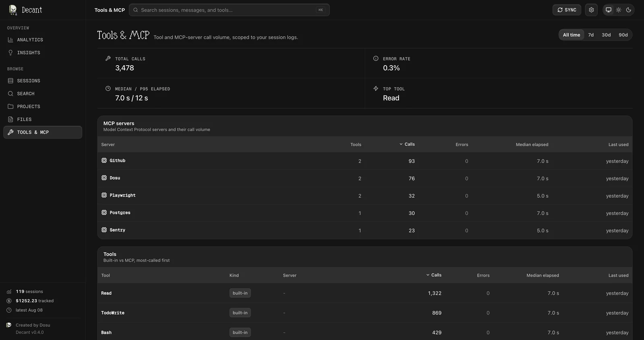Open the Playwright server row
The height and width of the screenshot is (340, 644).
(x=365, y=195)
